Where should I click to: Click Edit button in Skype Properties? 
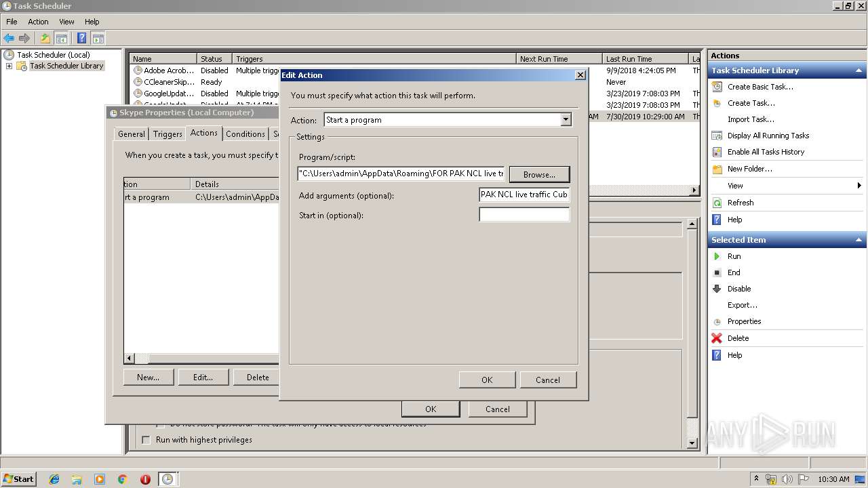[203, 377]
